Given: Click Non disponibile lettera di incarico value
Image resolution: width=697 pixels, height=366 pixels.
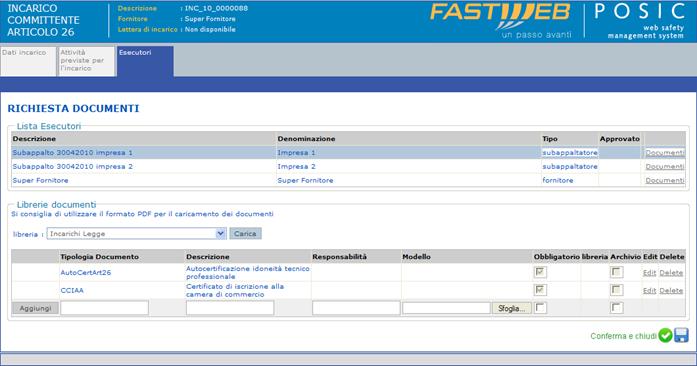Looking at the screenshot, I should coord(210,29).
